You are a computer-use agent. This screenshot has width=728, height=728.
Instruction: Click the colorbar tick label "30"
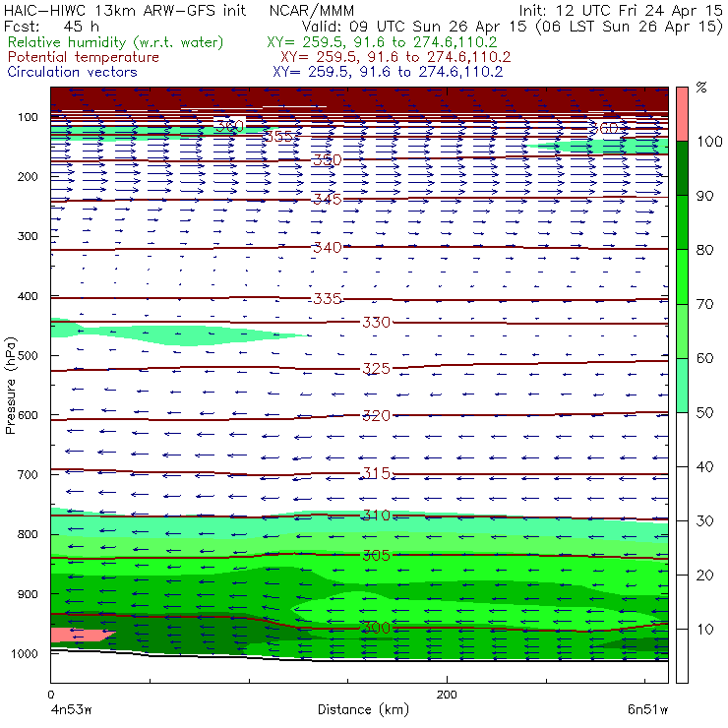[704, 521]
